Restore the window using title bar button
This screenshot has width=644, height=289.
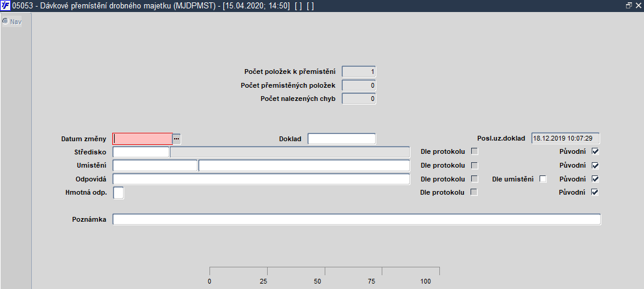(629, 6)
